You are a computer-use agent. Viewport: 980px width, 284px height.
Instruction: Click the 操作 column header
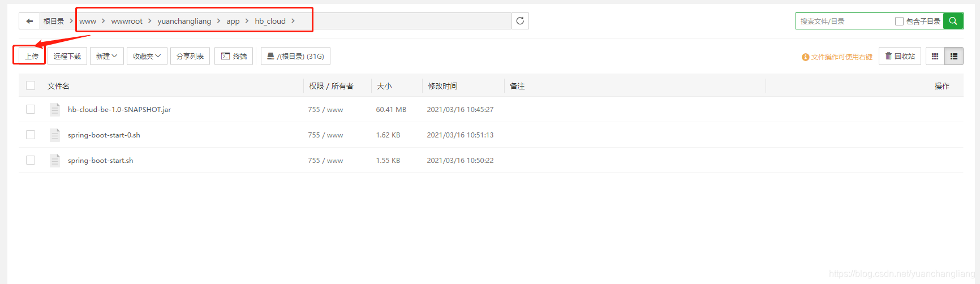coord(942,86)
